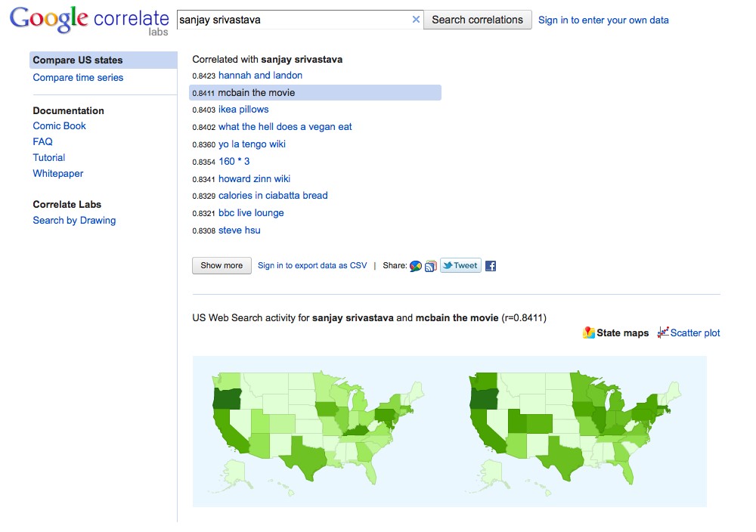
Task: Expand results with Show more
Action: [x=222, y=266]
